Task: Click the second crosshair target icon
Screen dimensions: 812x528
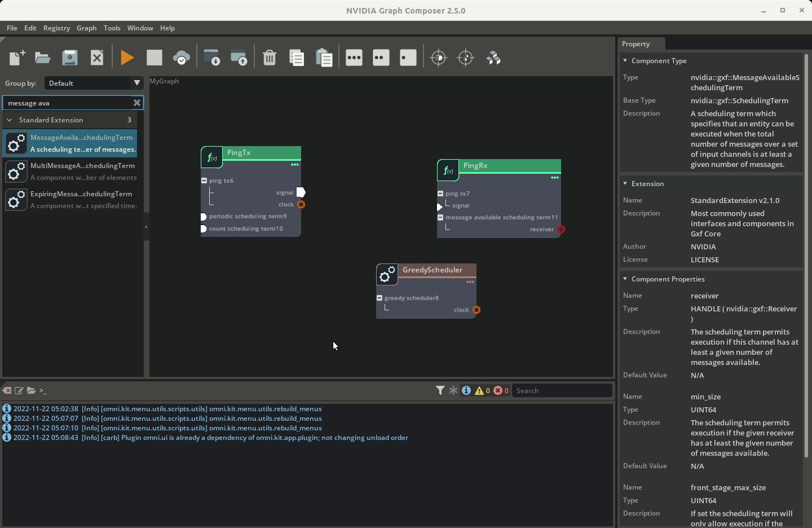Action: pyautogui.click(x=466, y=58)
